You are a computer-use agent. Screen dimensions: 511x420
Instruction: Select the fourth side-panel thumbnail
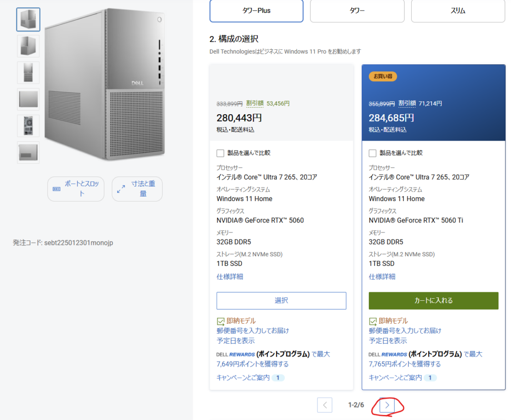28,99
